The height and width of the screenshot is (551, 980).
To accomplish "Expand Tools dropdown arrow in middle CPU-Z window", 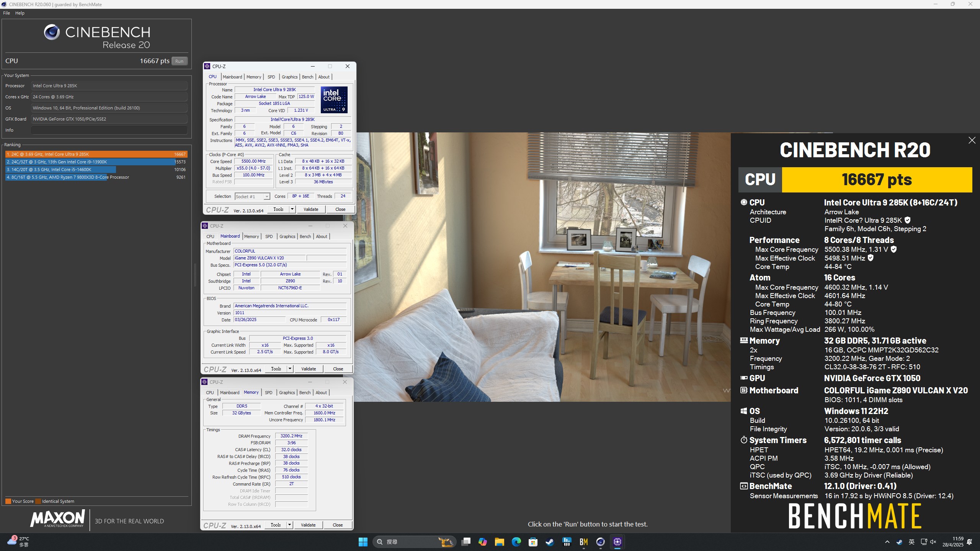I will click(x=290, y=369).
